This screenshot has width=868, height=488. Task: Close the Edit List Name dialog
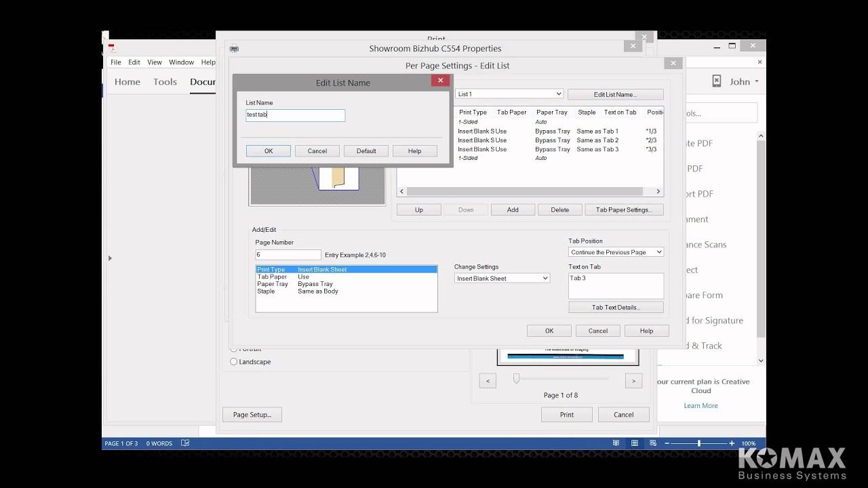[x=440, y=81]
